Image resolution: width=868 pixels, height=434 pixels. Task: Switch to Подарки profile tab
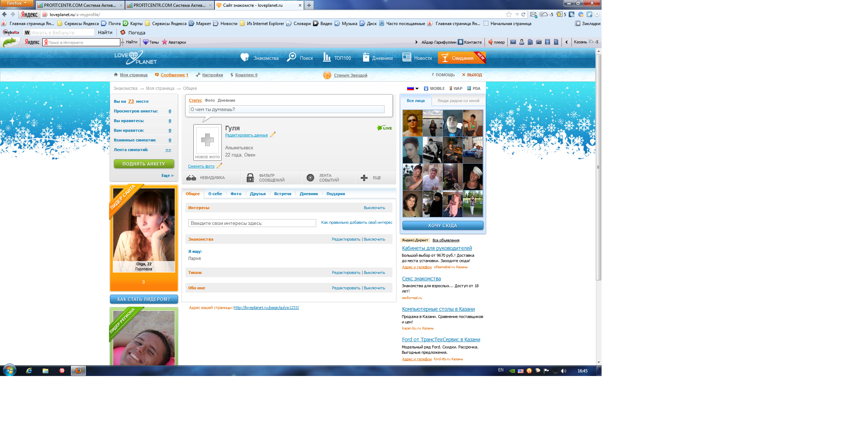tap(336, 194)
